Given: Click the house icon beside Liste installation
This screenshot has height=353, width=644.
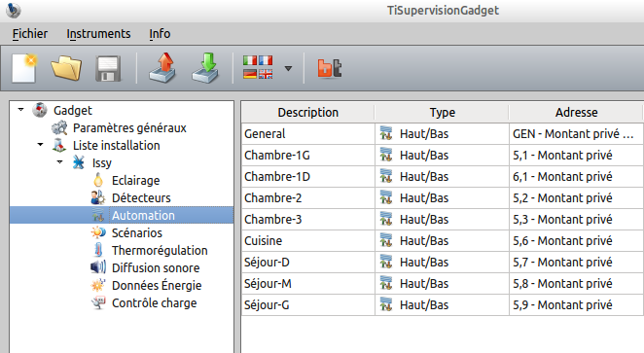Looking at the screenshot, I should (59, 145).
